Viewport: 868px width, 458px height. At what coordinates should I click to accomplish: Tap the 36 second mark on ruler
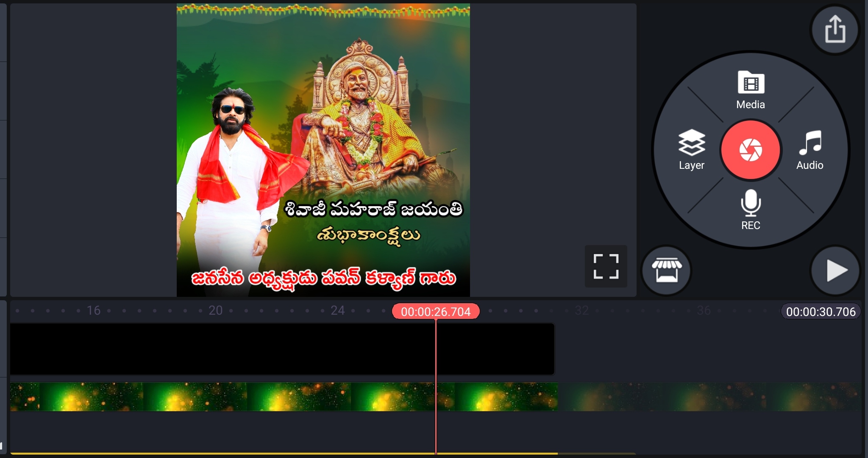[x=704, y=310]
